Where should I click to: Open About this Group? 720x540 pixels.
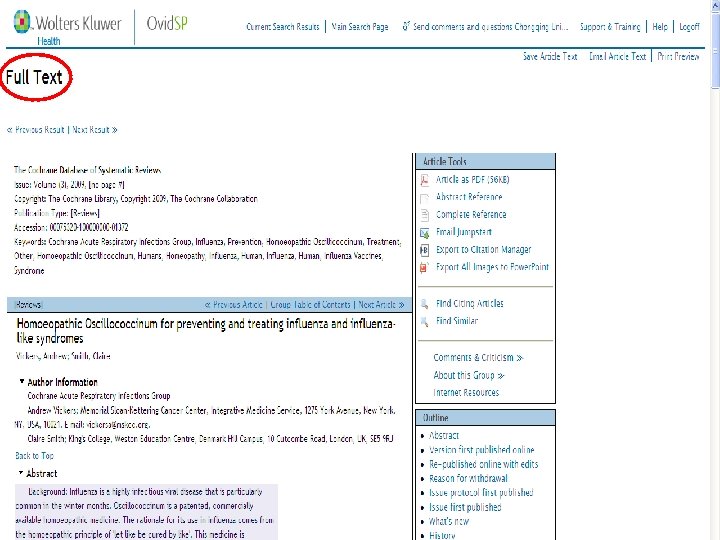pos(469,376)
